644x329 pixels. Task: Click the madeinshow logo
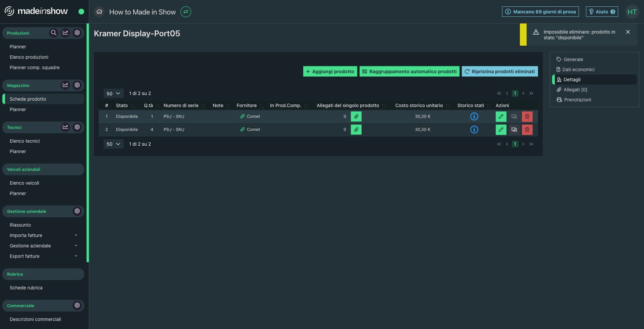coord(36,11)
